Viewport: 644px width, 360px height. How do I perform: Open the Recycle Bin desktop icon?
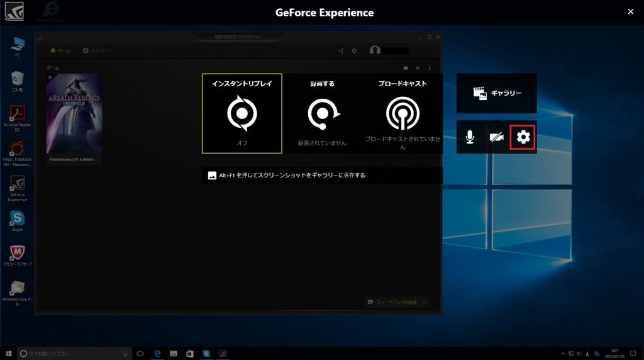(17, 81)
